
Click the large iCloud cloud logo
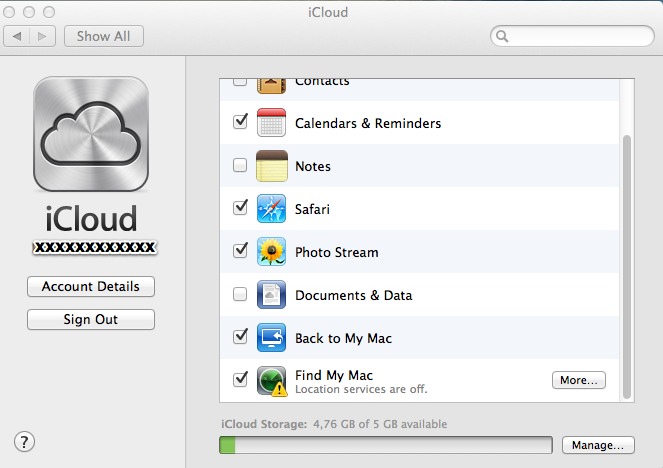pos(91,134)
